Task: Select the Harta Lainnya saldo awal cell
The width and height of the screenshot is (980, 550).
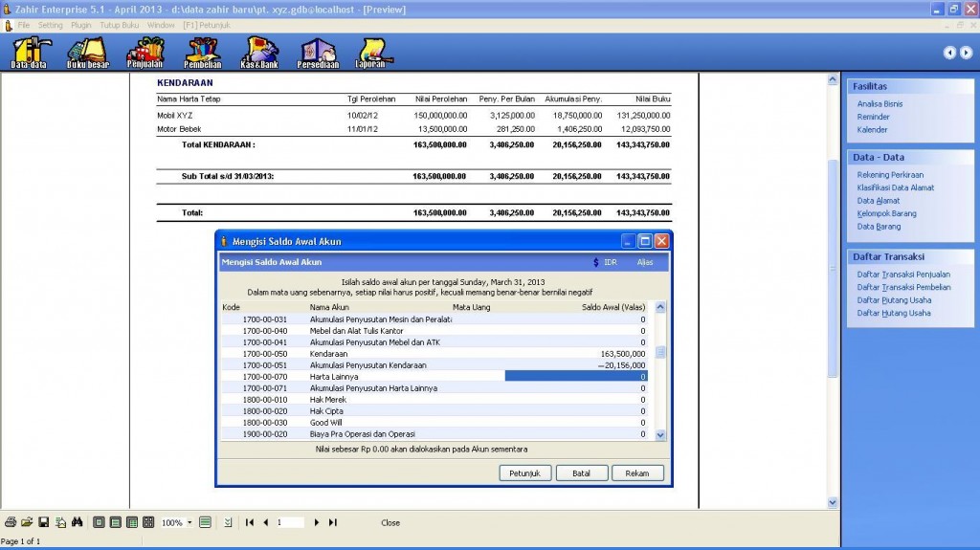Action: coord(576,377)
